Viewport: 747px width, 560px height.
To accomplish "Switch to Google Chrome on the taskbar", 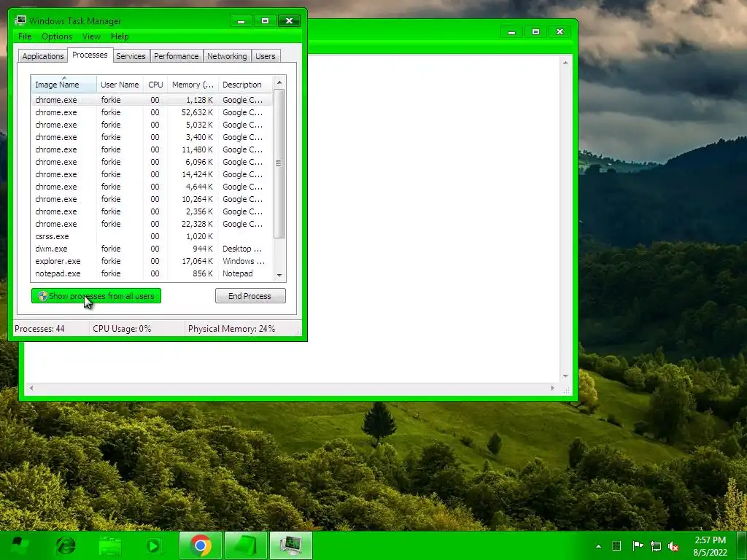I will pyautogui.click(x=201, y=545).
